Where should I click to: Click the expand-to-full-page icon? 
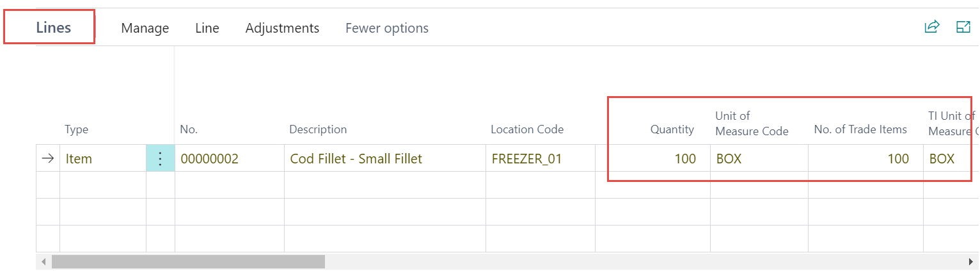(x=963, y=27)
